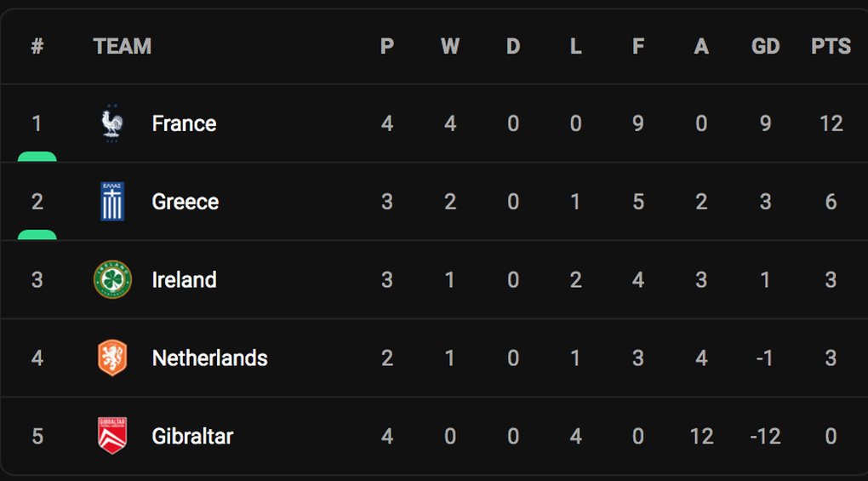The image size is (868, 481).
Task: Open the Netherlands team link
Action: click(210, 358)
